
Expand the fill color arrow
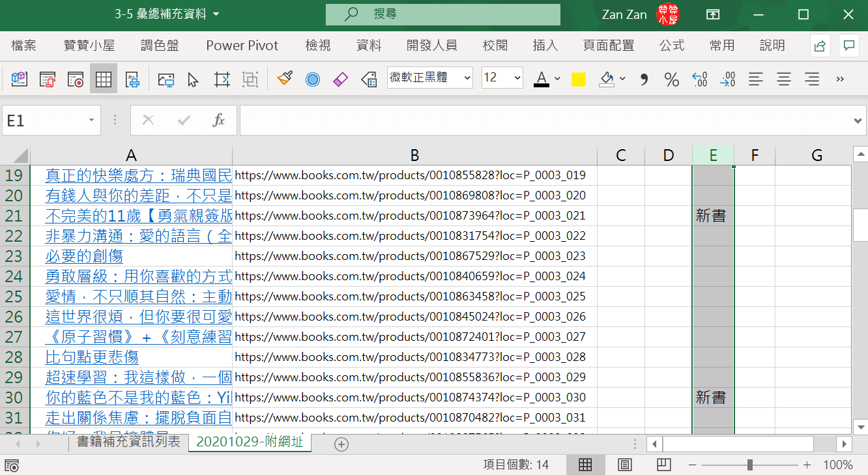tap(622, 79)
